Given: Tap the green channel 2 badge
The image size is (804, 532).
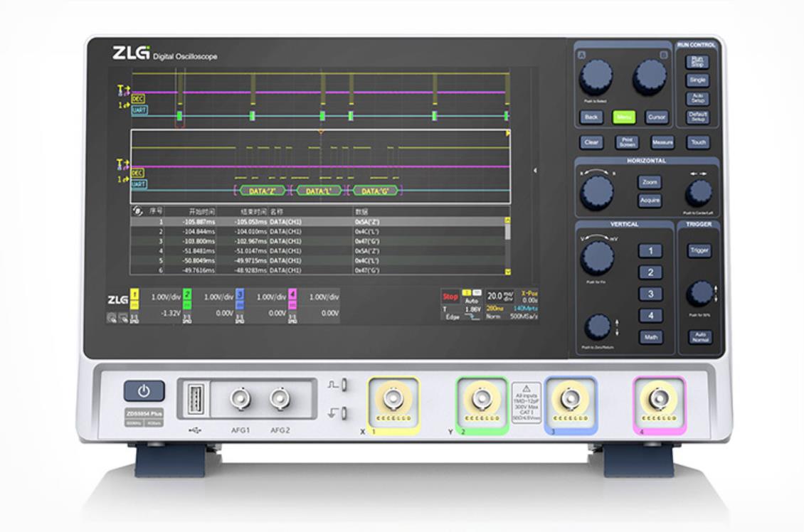Looking at the screenshot, I should click(186, 299).
